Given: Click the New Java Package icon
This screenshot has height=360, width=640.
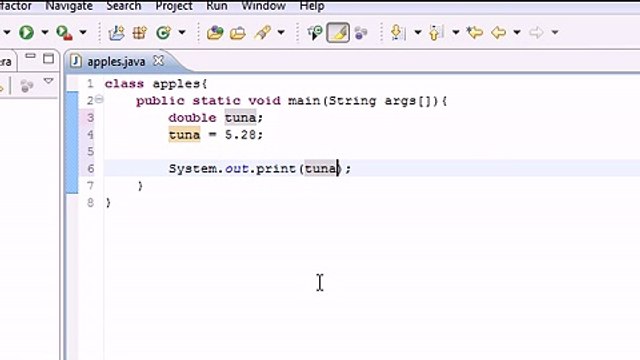Looking at the screenshot, I should click(140, 32).
